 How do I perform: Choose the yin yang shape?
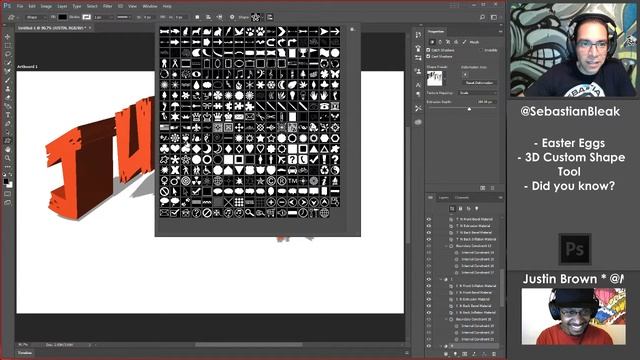[335, 170]
